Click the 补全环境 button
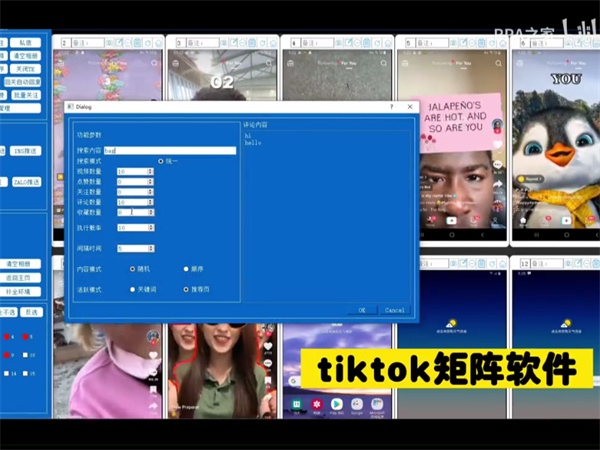 click(x=18, y=292)
